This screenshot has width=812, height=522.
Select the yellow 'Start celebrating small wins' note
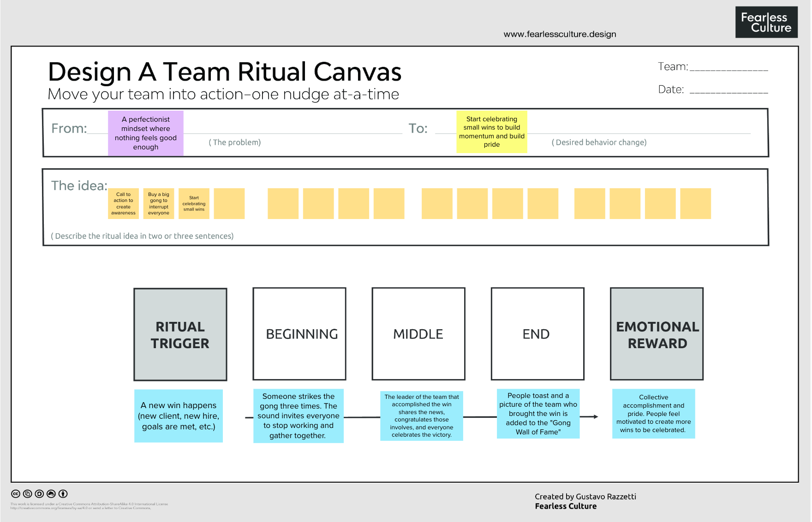tap(492, 132)
